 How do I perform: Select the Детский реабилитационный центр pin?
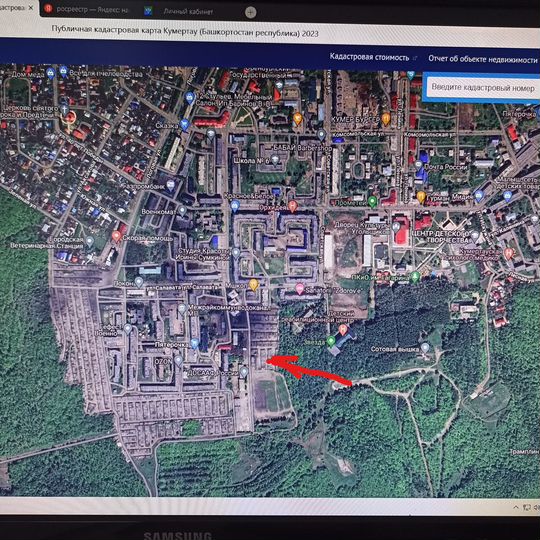[x=343, y=330]
